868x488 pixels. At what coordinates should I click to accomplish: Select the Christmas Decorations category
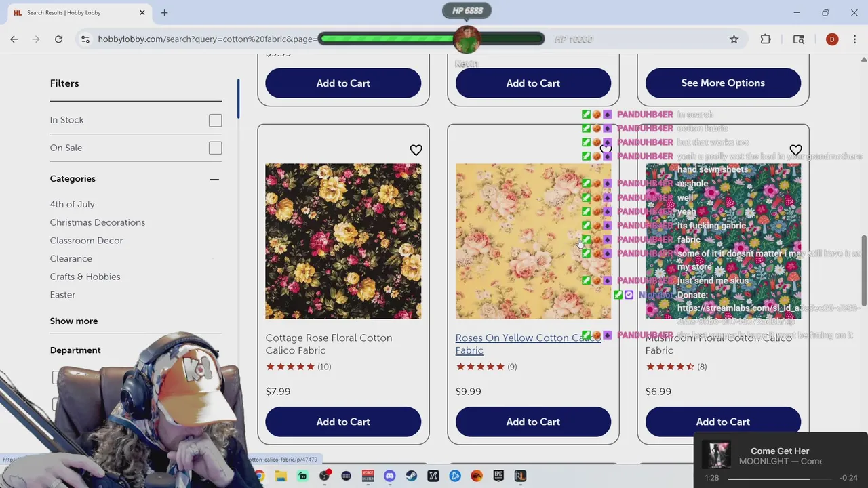coord(97,222)
